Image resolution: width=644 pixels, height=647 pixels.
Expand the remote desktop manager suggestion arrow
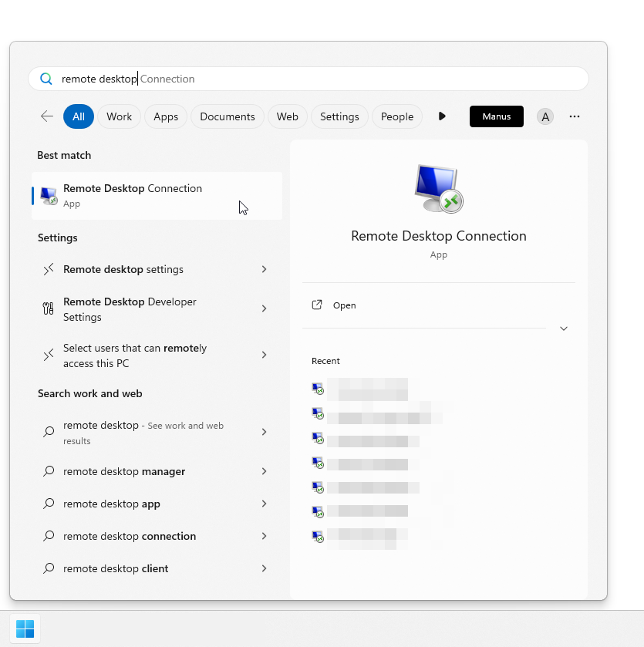(264, 471)
